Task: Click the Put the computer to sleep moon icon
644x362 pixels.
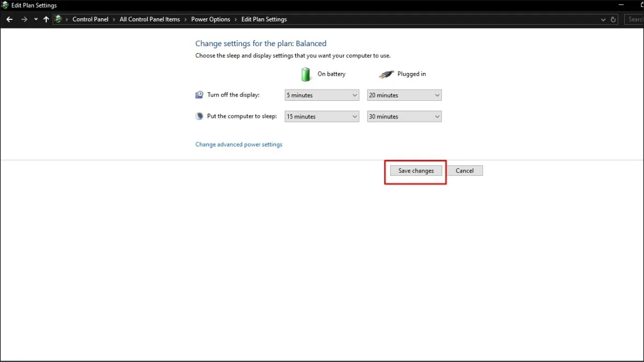Action: 199,116
